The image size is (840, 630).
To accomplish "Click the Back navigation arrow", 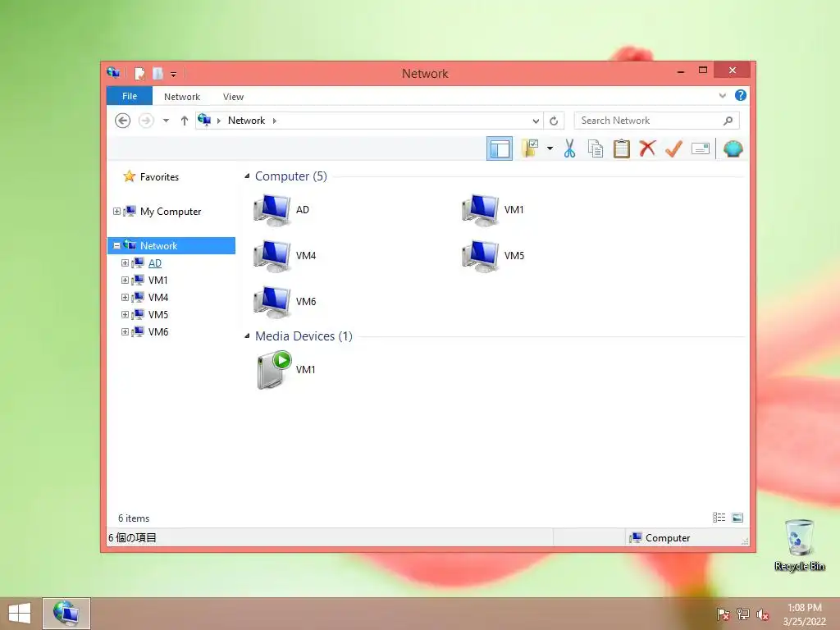I will [x=123, y=121].
